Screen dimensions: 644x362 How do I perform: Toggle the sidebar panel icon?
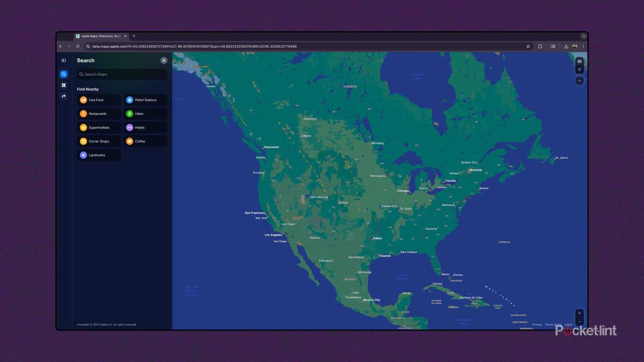tap(64, 60)
